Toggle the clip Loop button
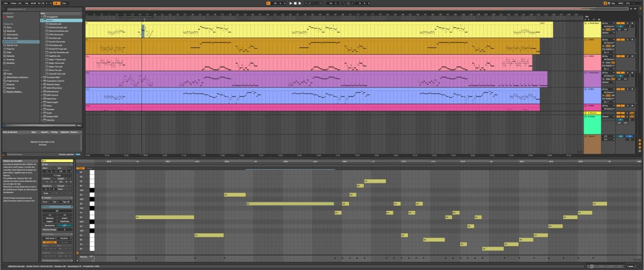This screenshot has width=644, height=270. click(57, 175)
